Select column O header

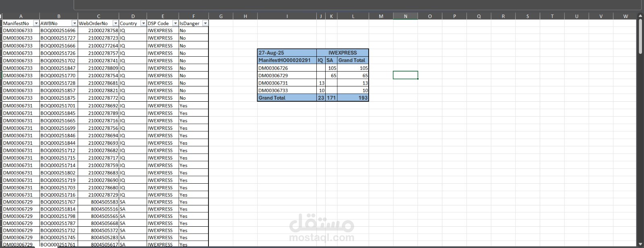click(x=430, y=16)
